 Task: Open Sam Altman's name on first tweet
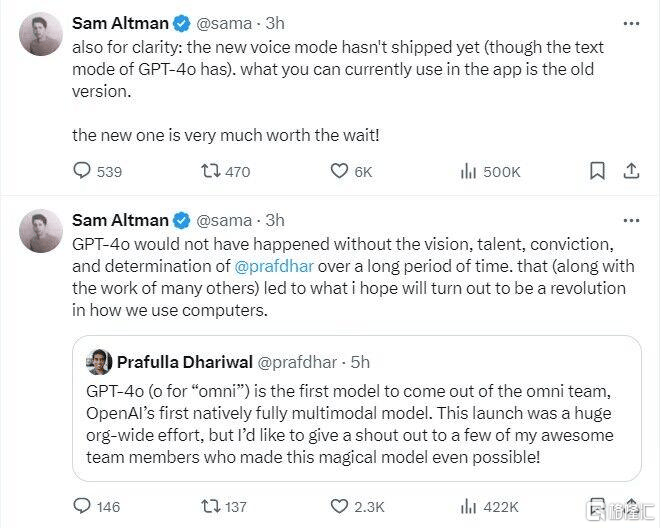pyautogui.click(x=120, y=23)
